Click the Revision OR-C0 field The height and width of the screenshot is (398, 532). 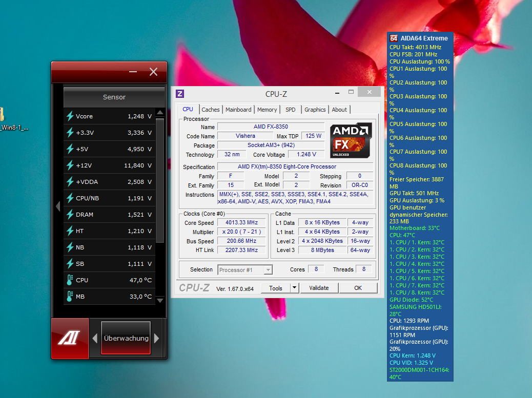click(360, 185)
